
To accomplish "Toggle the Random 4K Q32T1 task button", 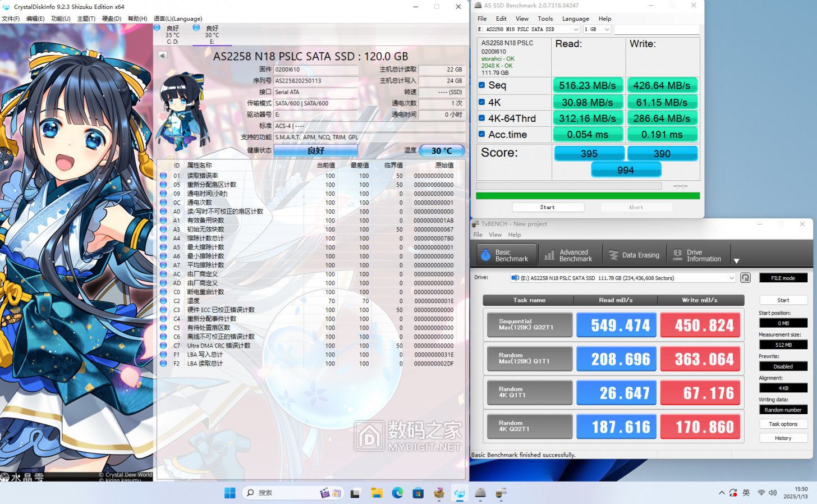I will pos(530,426).
